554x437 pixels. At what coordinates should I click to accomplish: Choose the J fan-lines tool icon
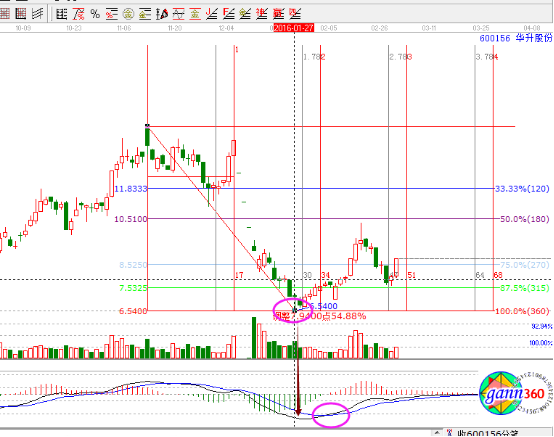(x=212, y=14)
